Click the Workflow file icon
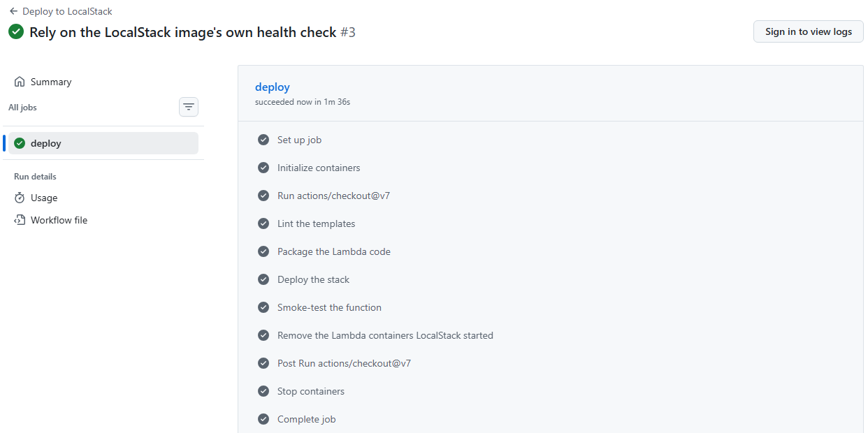The image size is (868, 433). pos(20,220)
